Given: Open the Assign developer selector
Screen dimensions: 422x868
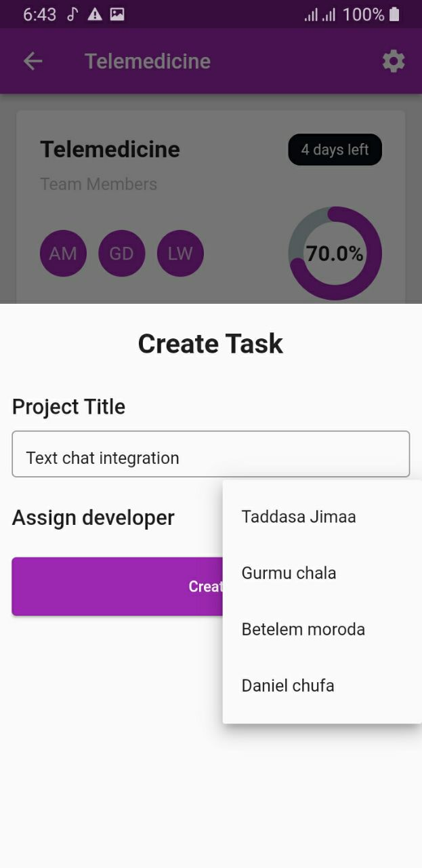Looking at the screenshot, I should 93,517.
